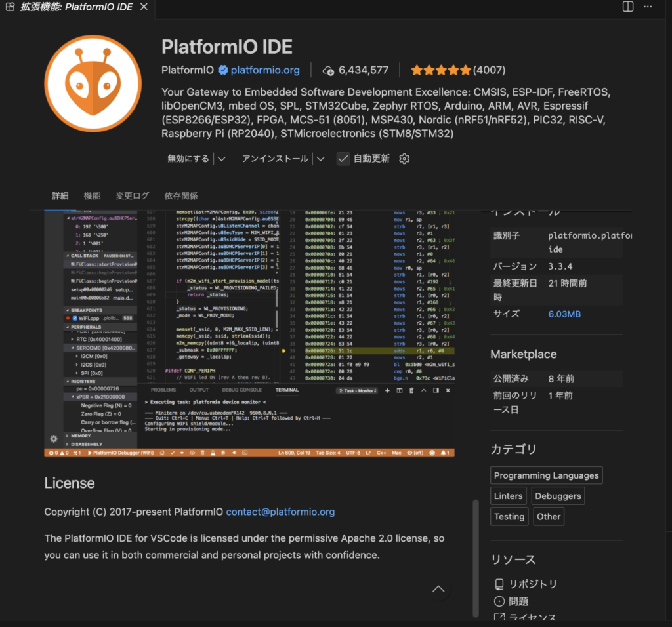Viewport: 672px width, 627px height.
Task: Open the platformio.org publisher link
Action: (x=265, y=70)
